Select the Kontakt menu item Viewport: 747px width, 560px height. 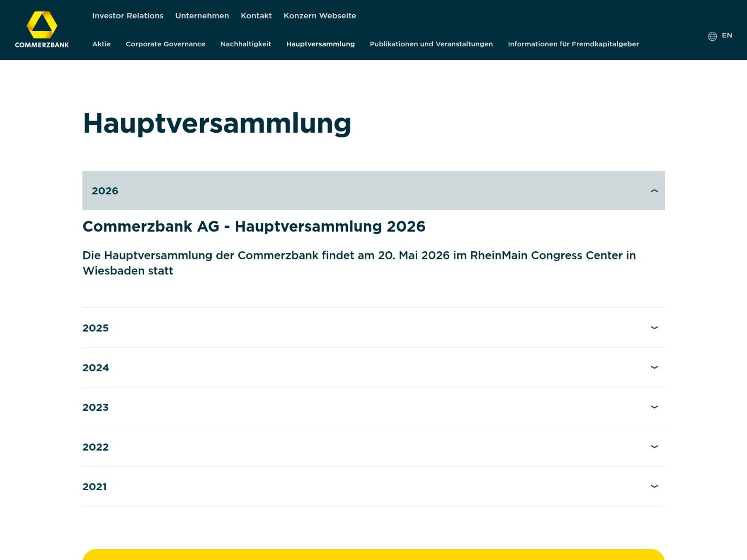pos(256,16)
